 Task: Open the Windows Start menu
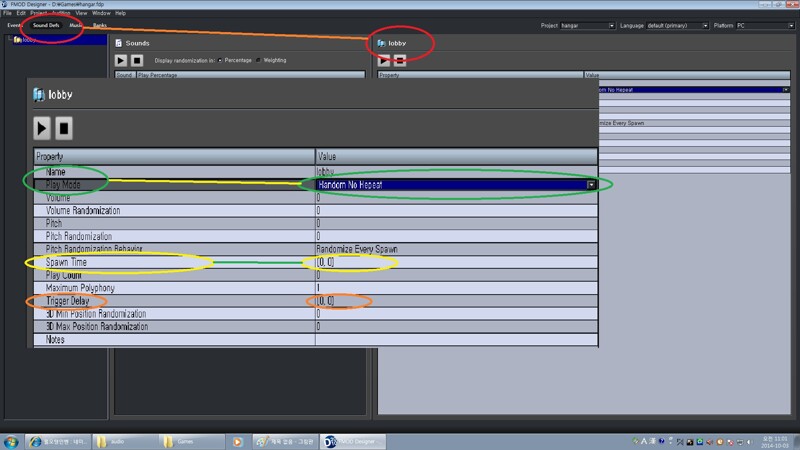pos(11,441)
